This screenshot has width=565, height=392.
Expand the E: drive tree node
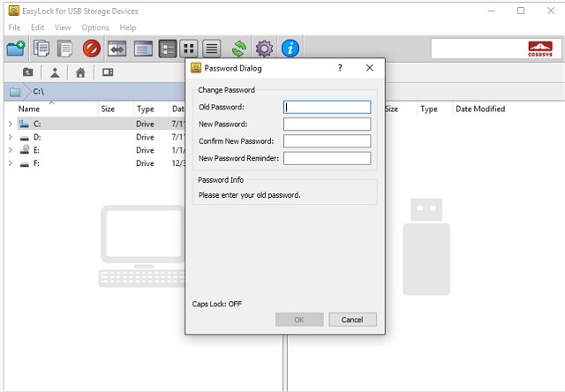[x=11, y=150]
